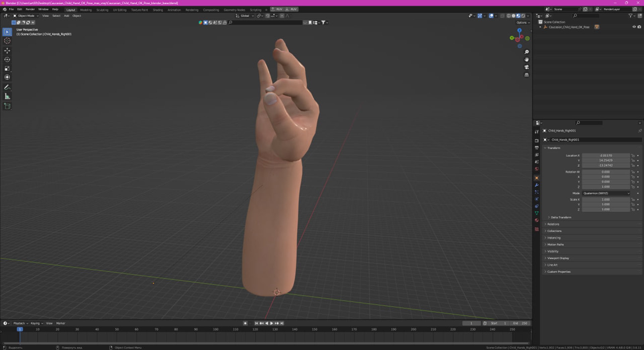
Task: Open the Global transform orientation dropdown
Action: (245, 16)
